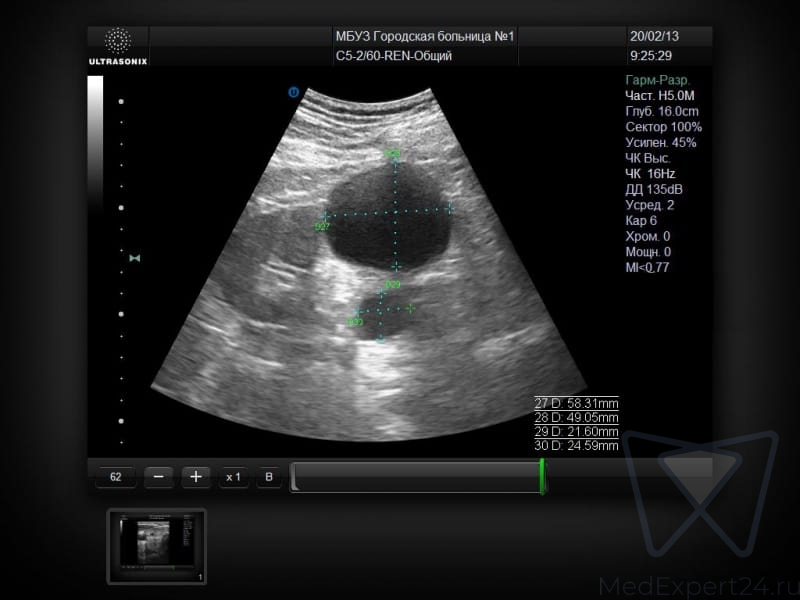Open the Усилен. 45% gain parameter
800x600 pixels.
660,142
